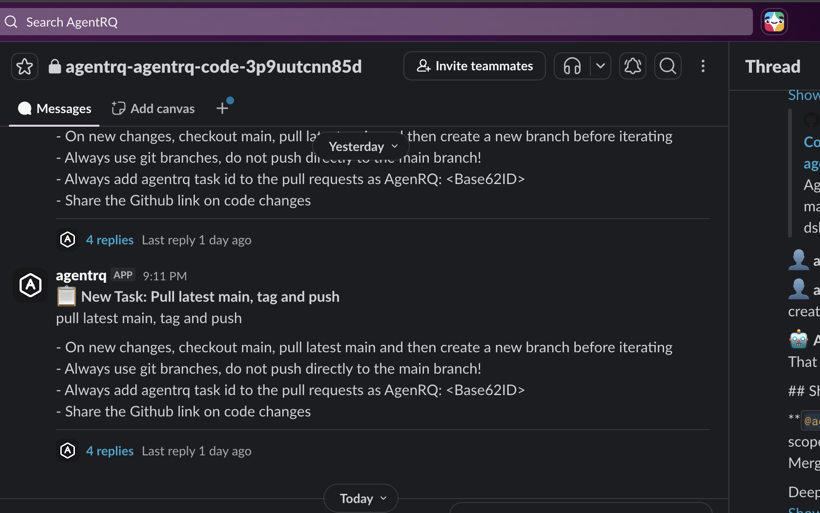
Task: Open 4 replies thread of the upper message
Action: click(109, 240)
